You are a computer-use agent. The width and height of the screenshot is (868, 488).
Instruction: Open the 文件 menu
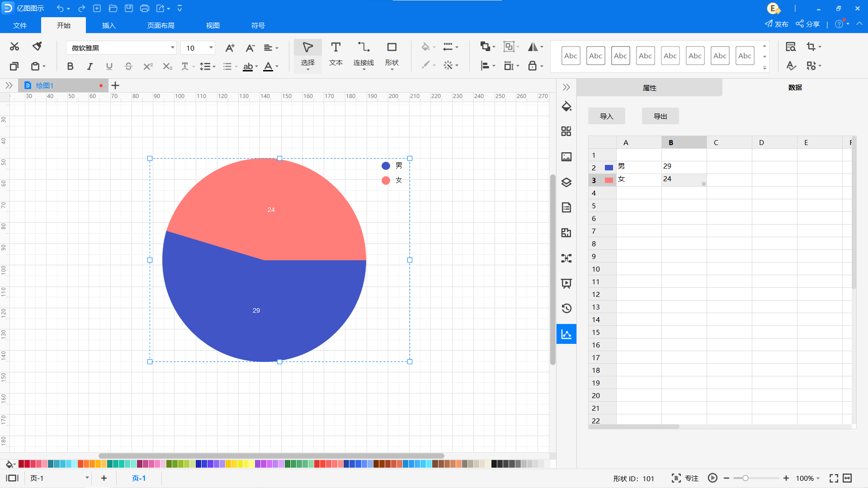(20, 25)
